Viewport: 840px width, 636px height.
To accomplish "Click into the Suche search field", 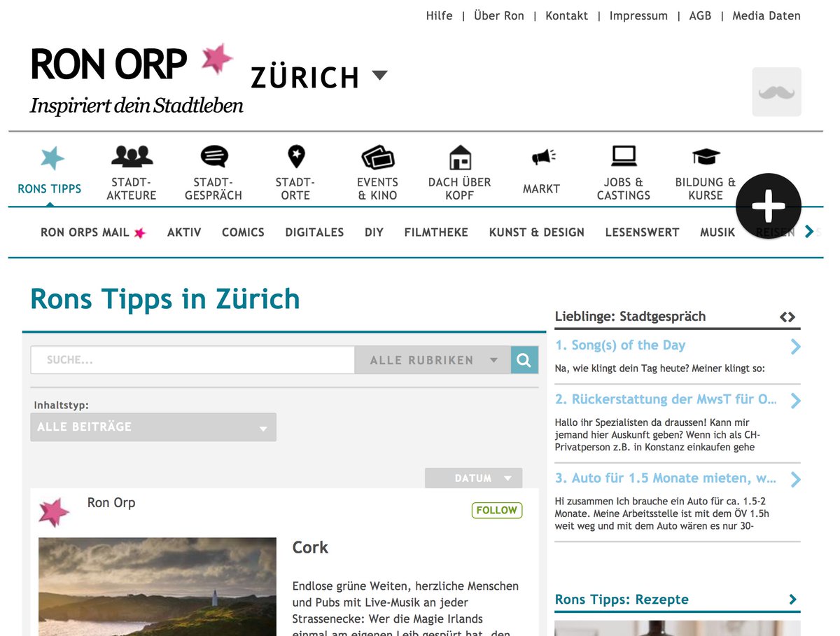I will tap(193, 360).
